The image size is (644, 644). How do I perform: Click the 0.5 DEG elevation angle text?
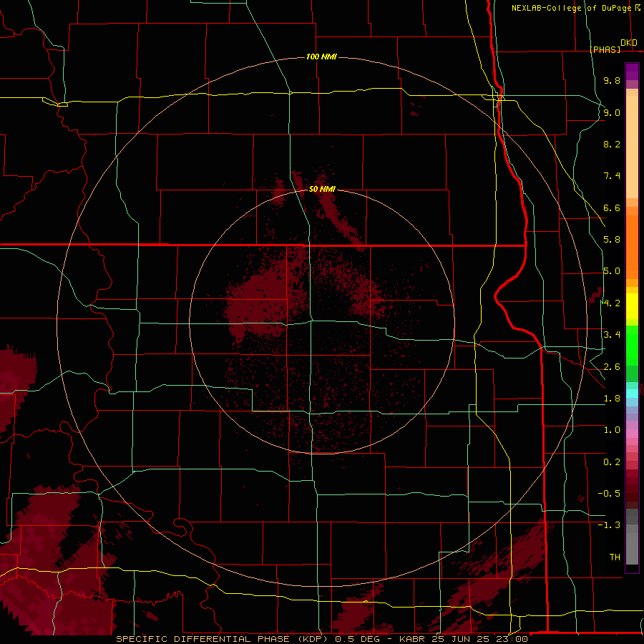click(x=358, y=639)
